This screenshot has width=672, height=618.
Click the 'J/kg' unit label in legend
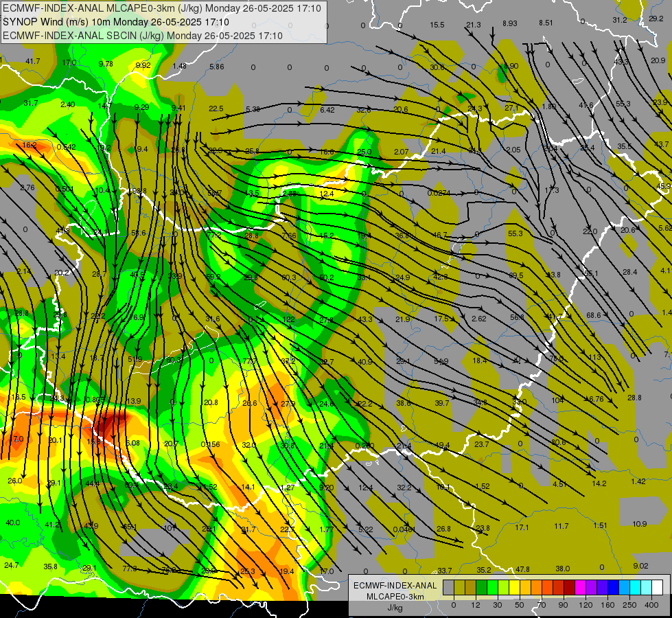[395, 608]
